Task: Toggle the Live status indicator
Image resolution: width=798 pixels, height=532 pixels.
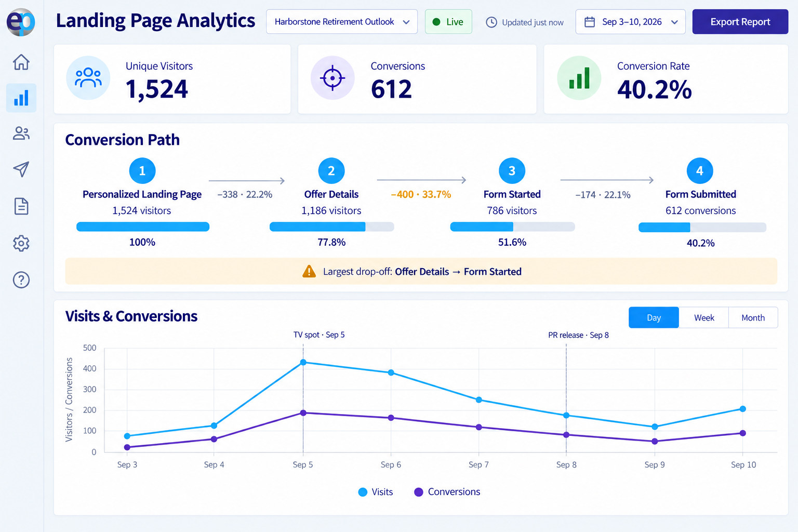Action: pos(448,22)
